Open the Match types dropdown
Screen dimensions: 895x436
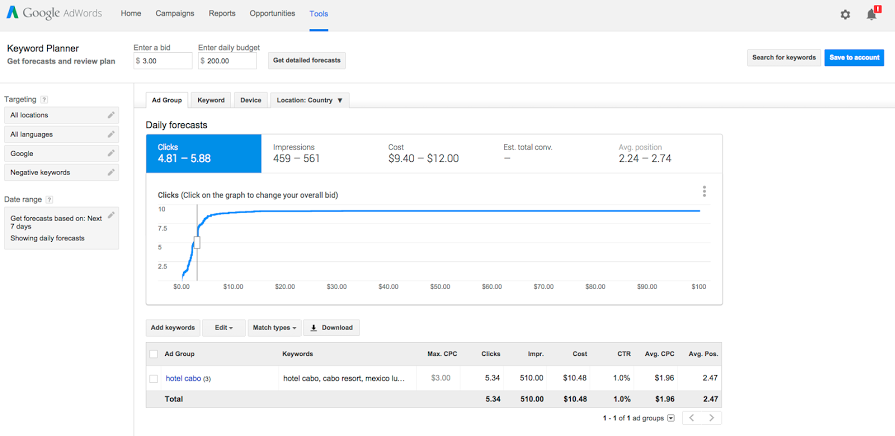[x=274, y=327]
